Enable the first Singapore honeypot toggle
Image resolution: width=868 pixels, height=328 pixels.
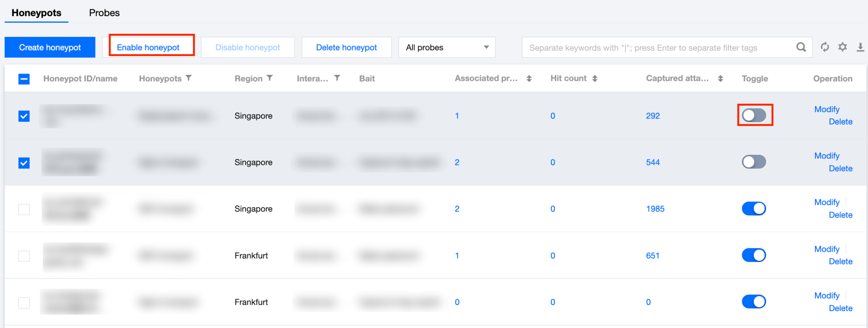tap(754, 115)
